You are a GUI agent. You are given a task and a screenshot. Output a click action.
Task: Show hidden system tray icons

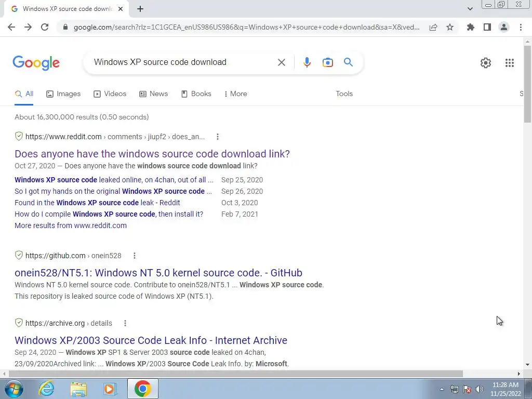click(x=442, y=390)
